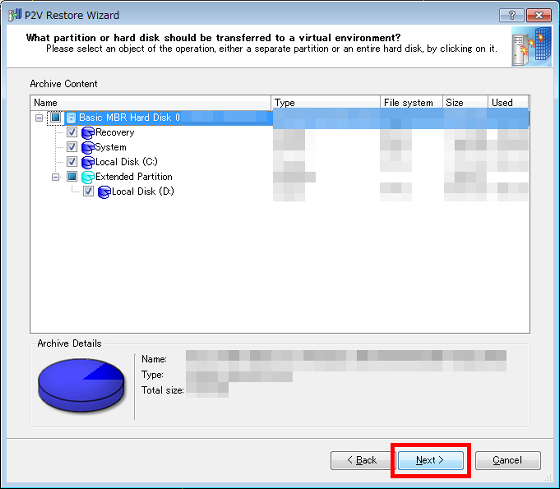Toggle the Basic MBR Hard Disk 0 checkbox
The image size is (560, 489).
55,117
